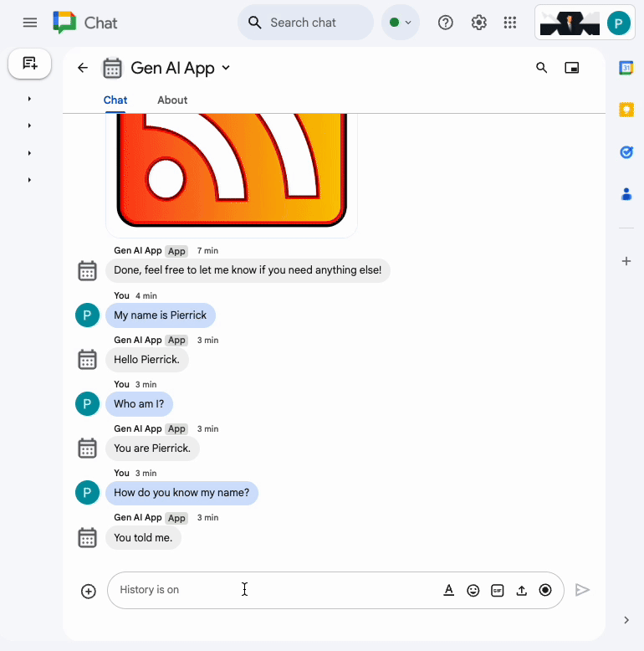Image resolution: width=644 pixels, height=651 pixels.
Task: Upload a file to the chat
Action: [522, 590]
